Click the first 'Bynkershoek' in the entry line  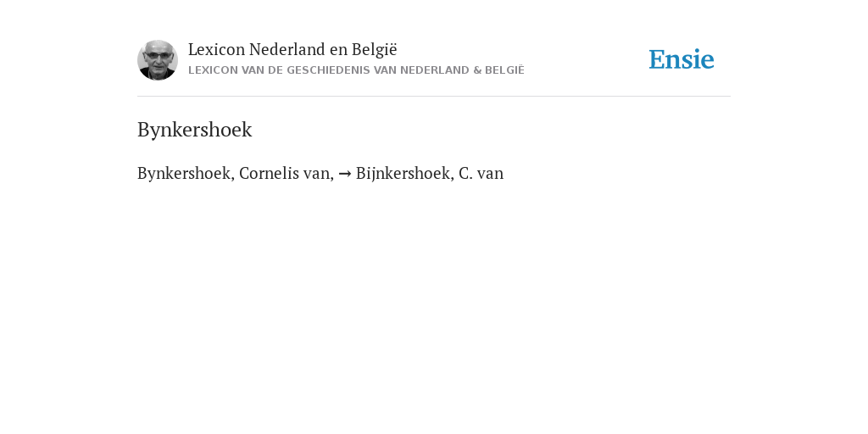(186, 173)
